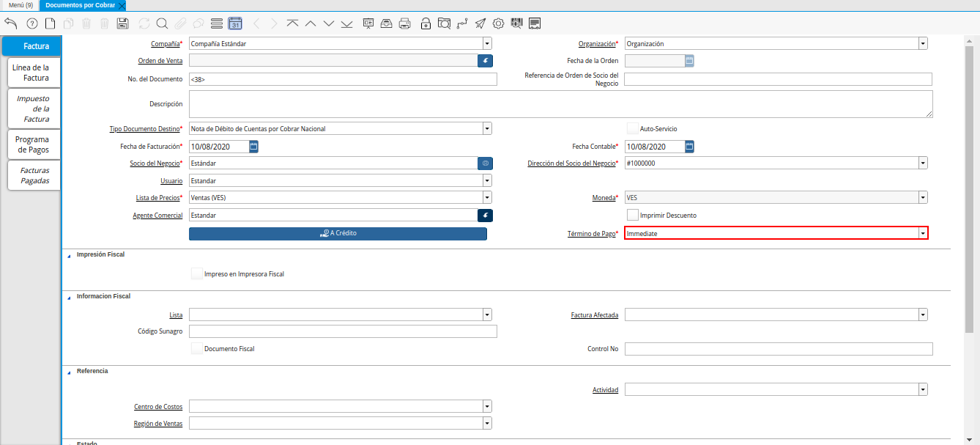Click the magnifying glass search icon
The height and width of the screenshot is (445, 980).
[162, 23]
